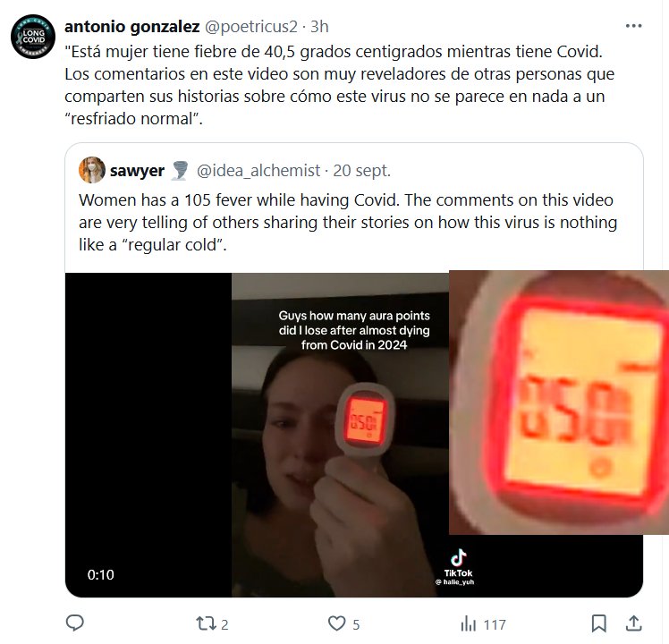The height and width of the screenshot is (644, 669).
Task: Click the 0:10 video duration label
Action: pyautogui.click(x=101, y=574)
